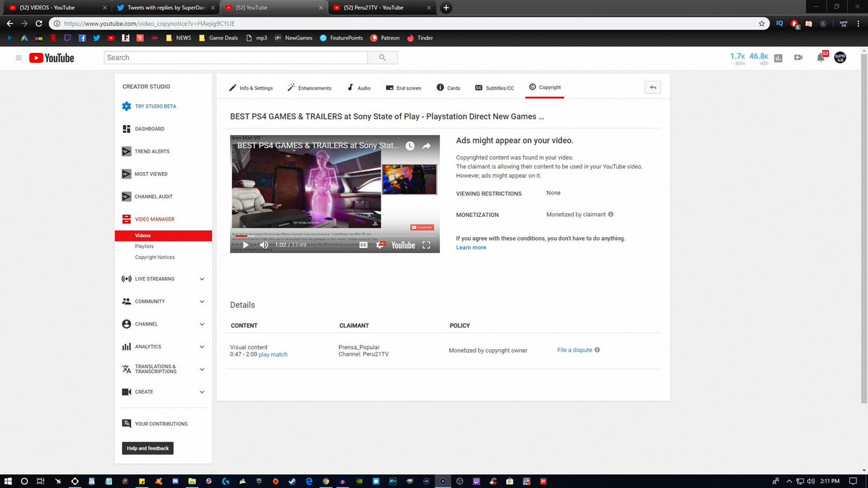
Task: Enter fullscreen in the video player
Action: coord(426,245)
